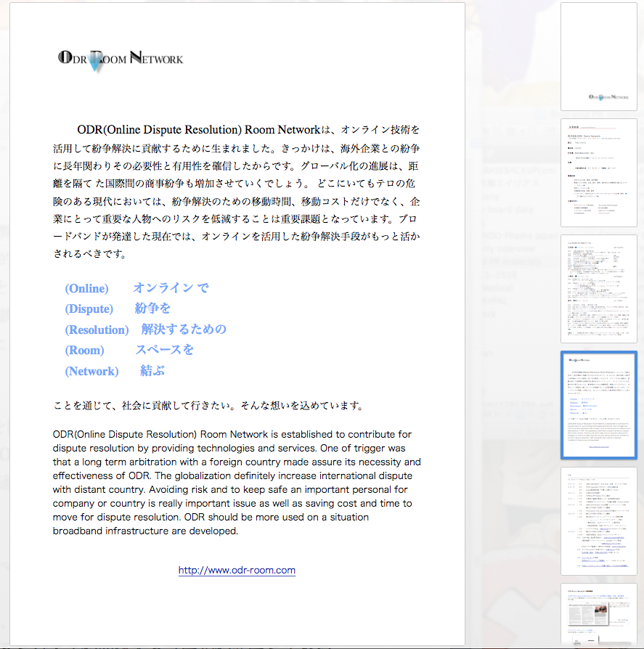Click the blue "結ぶ" text

(152, 370)
